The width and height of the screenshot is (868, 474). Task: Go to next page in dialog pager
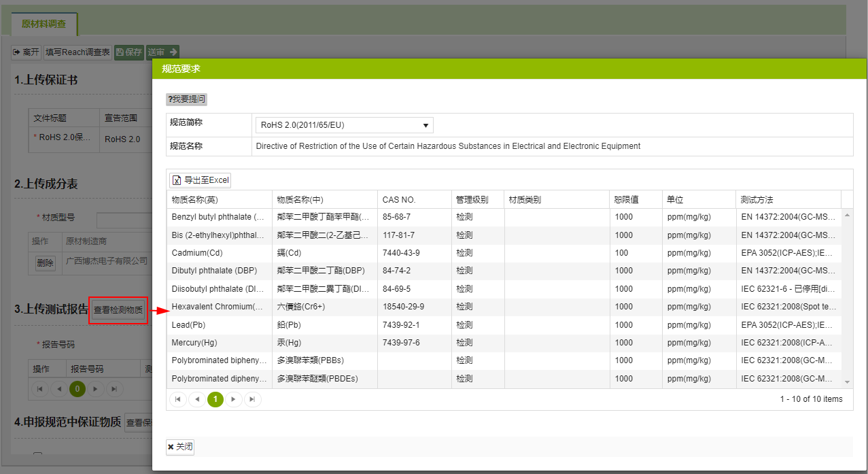pos(234,399)
